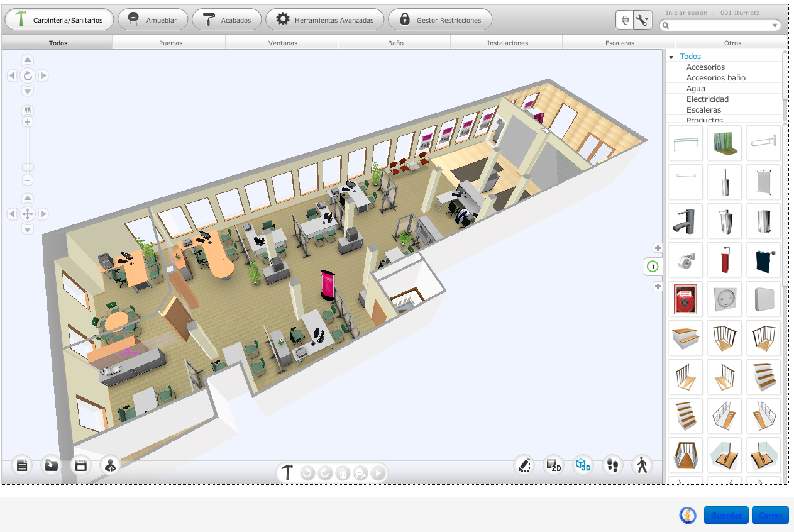Select the Escaleras category tab

619,43
